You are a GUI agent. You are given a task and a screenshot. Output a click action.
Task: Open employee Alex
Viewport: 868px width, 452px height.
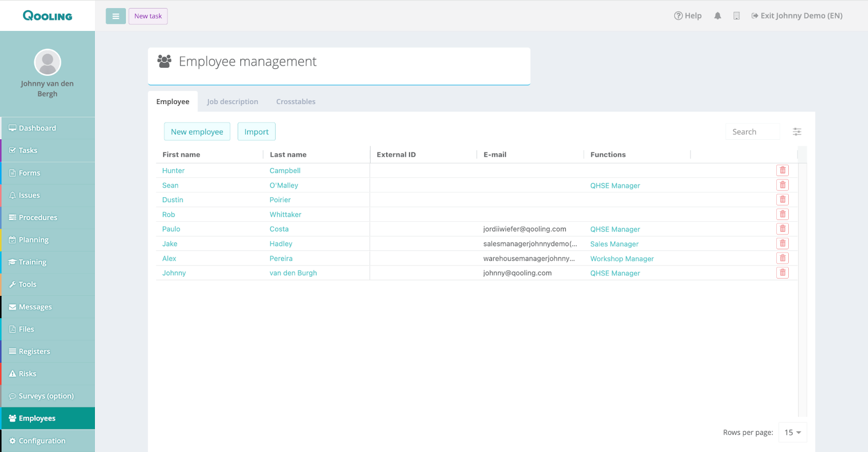[169, 259]
